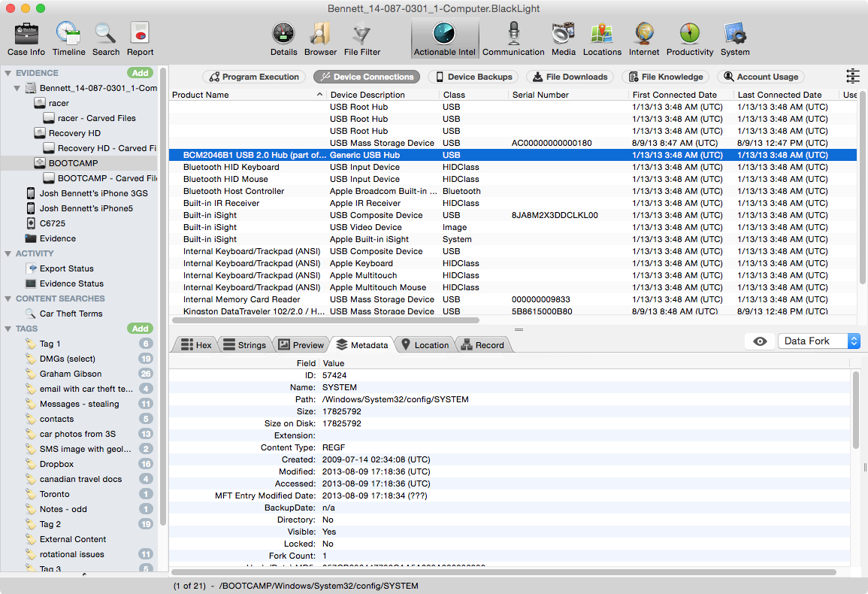Collapse the EVIDENCE section

click(8, 73)
